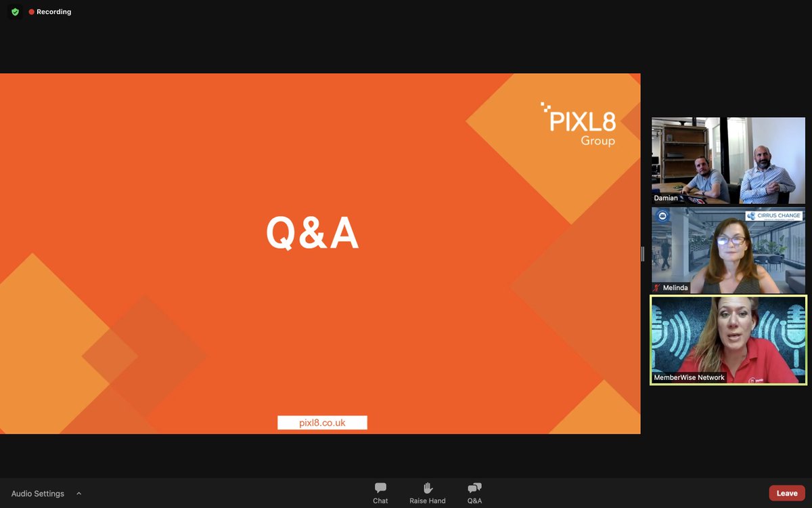Click the round badge icon in Melinda's video
The height and width of the screenshot is (508, 812).
[662, 216]
